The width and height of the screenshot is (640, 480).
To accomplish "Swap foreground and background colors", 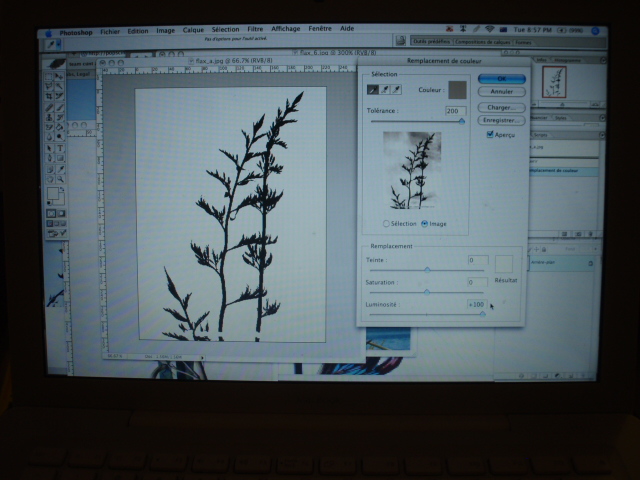I will pyautogui.click(x=62, y=189).
